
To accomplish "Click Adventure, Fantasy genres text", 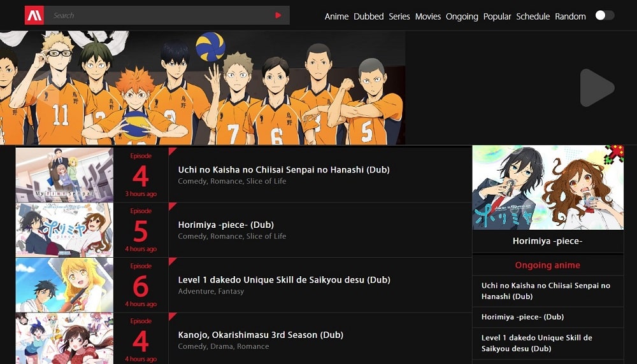I will (211, 291).
